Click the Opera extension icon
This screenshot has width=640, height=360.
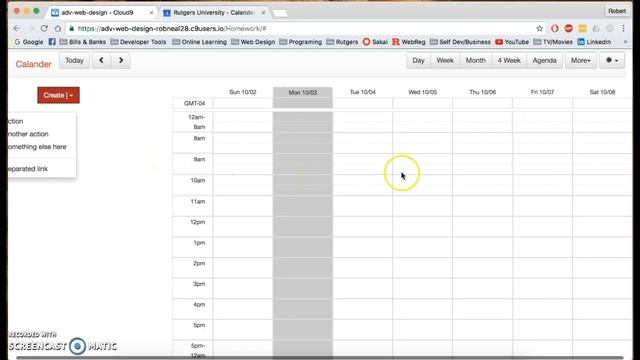554,29
